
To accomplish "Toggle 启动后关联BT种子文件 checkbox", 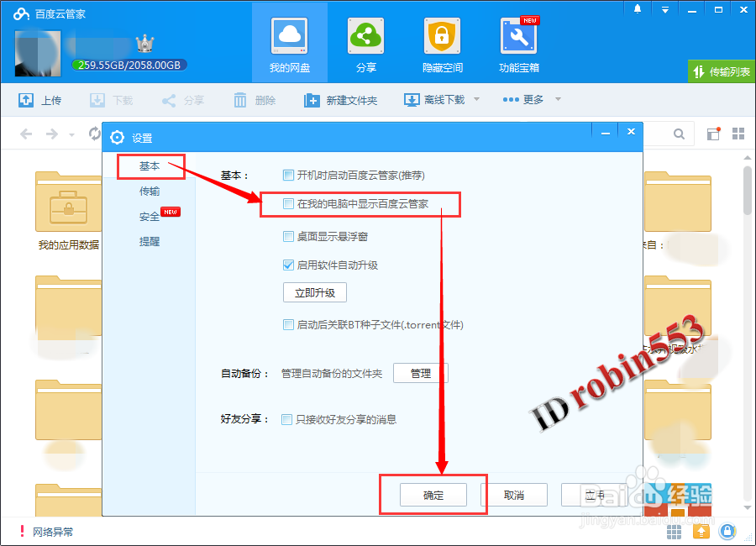I will 288,324.
